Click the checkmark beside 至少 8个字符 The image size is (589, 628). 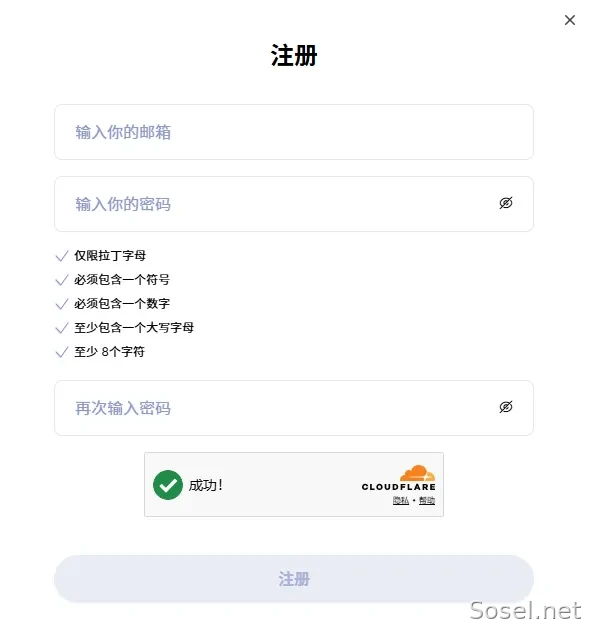(x=62, y=352)
